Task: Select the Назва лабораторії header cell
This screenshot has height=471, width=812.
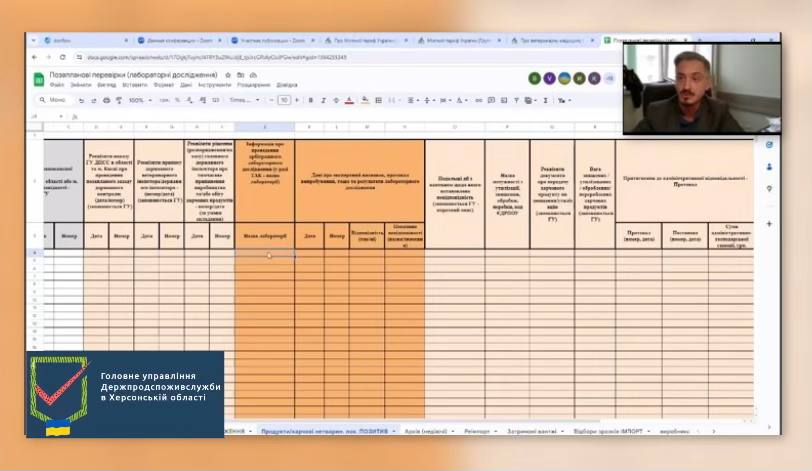Action: [264, 236]
